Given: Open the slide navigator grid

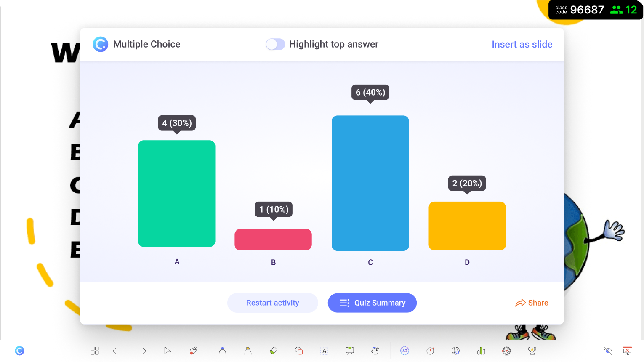Looking at the screenshot, I should click(x=95, y=351).
